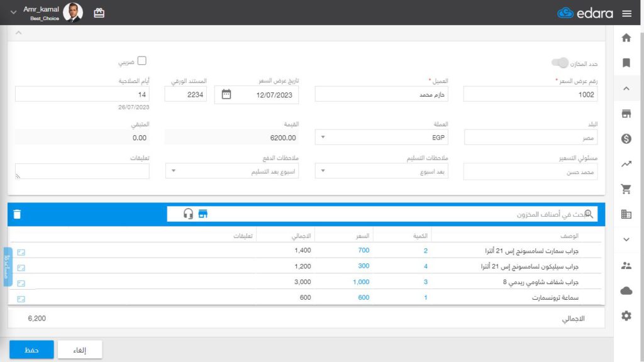
Task: Collapse the form header panel chevron
Action: pyautogui.click(x=18, y=33)
